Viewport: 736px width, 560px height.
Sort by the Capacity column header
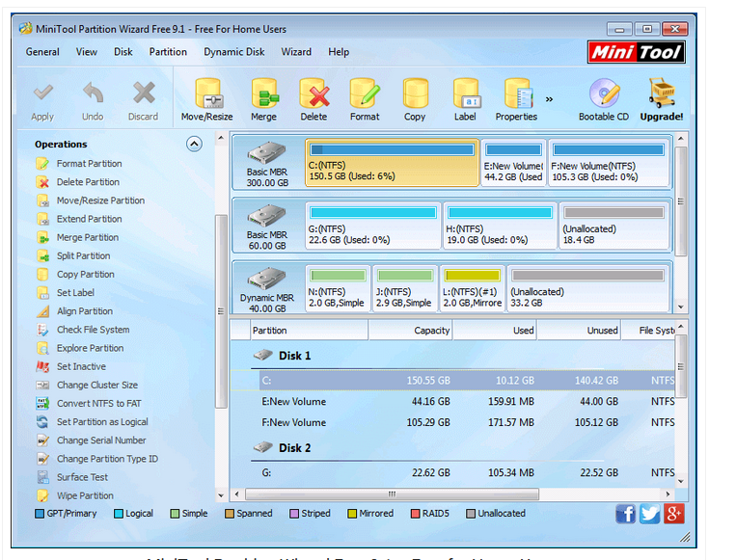pyautogui.click(x=410, y=331)
